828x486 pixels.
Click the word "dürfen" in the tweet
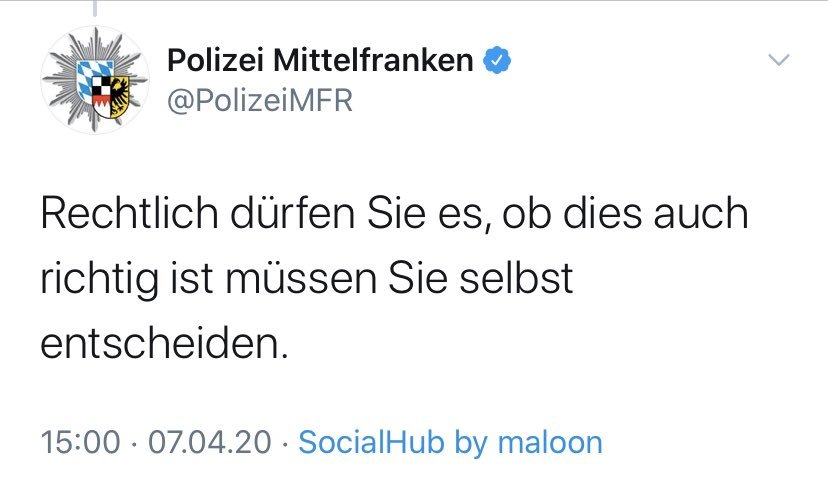pyautogui.click(x=293, y=213)
